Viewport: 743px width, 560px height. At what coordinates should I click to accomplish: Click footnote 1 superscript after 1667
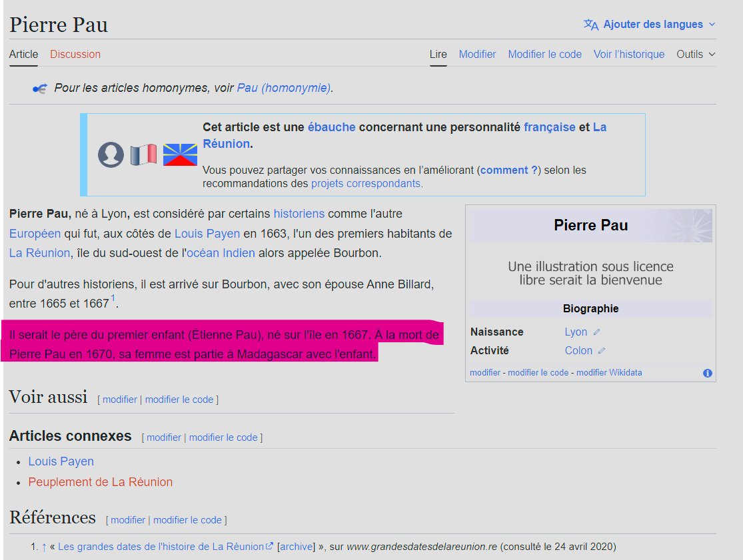tap(113, 298)
